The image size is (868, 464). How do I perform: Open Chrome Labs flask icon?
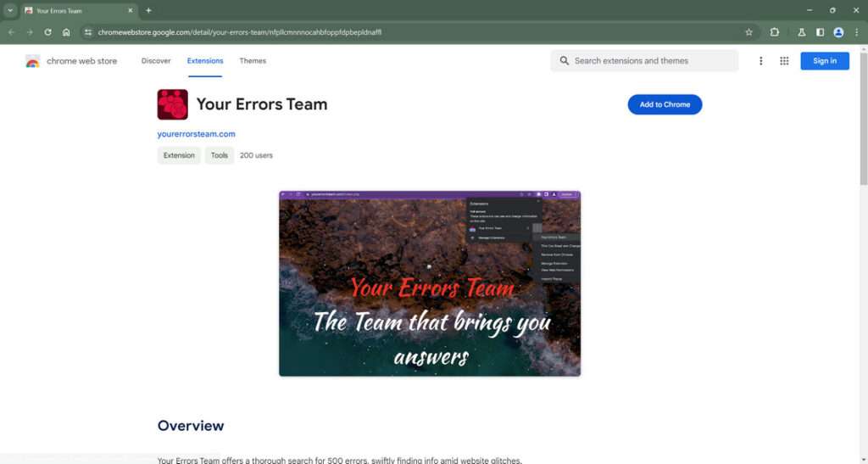click(801, 32)
